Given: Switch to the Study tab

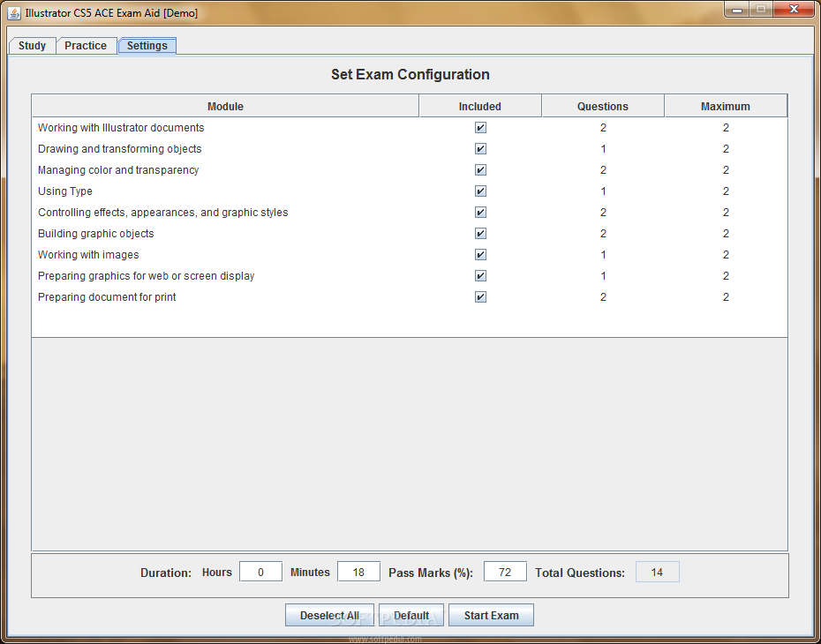Looking at the screenshot, I should coord(33,46).
